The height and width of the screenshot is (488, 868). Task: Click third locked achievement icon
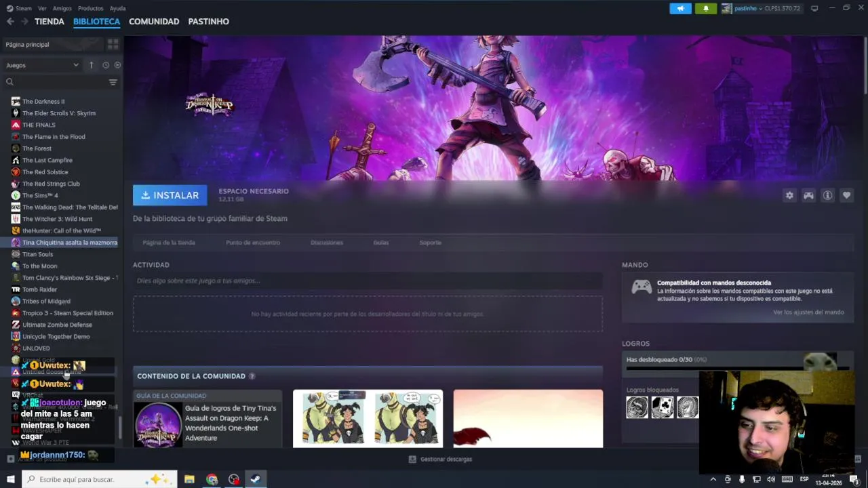point(688,407)
